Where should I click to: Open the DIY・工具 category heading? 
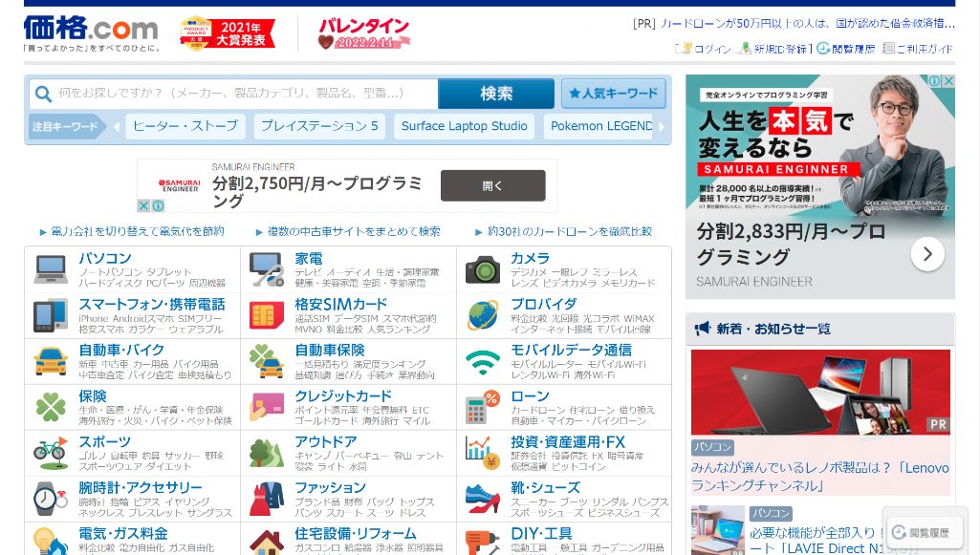pyautogui.click(x=541, y=534)
